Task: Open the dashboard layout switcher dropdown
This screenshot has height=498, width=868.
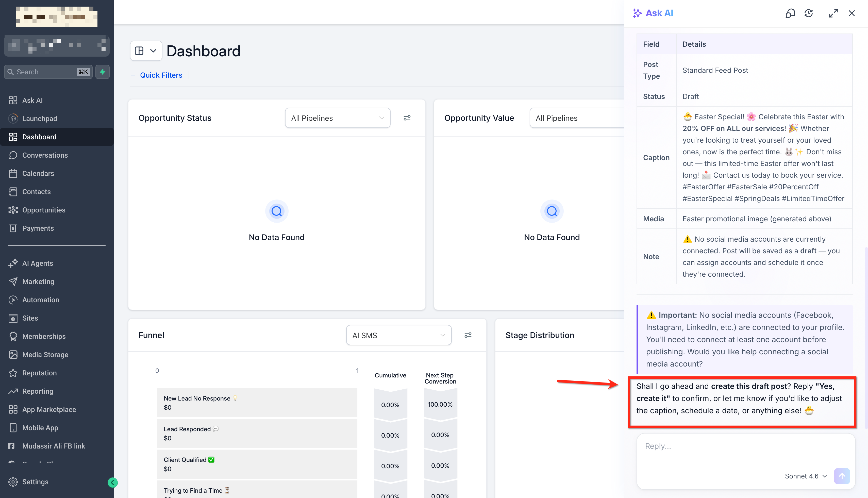Action: [146, 51]
